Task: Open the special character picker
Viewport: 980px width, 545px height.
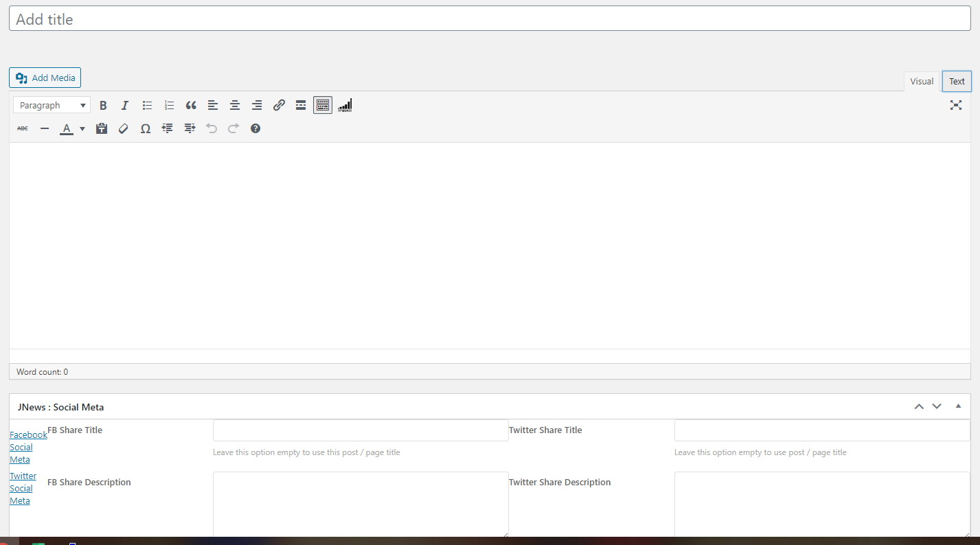Action: click(145, 128)
